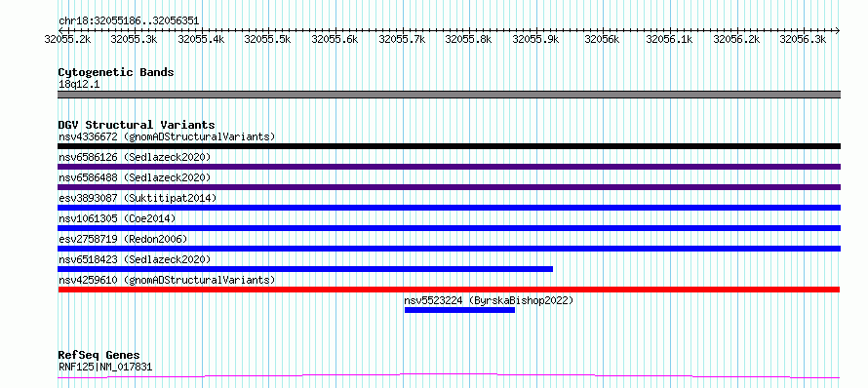Click the 32056.1k ruler tick label
Viewport: 868px width, 388px height.
pyautogui.click(x=669, y=39)
